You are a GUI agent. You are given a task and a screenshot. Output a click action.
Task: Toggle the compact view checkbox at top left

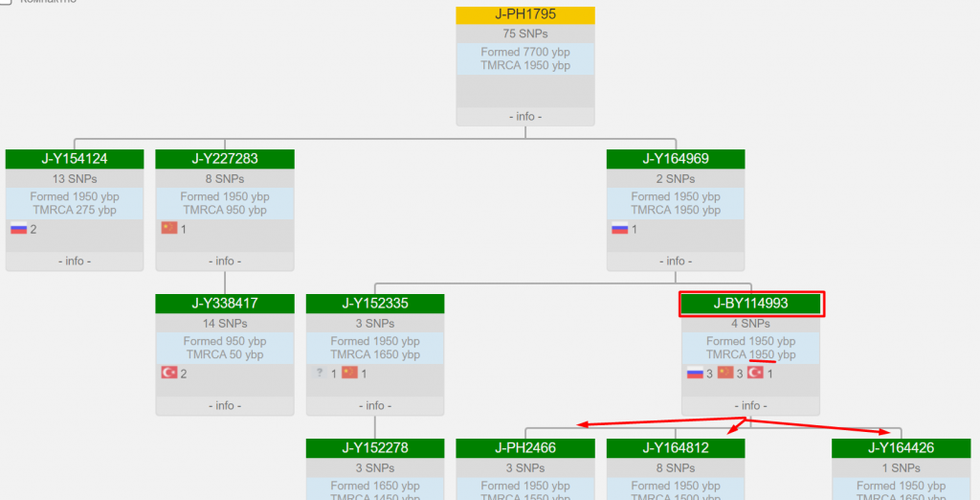(6, 2)
